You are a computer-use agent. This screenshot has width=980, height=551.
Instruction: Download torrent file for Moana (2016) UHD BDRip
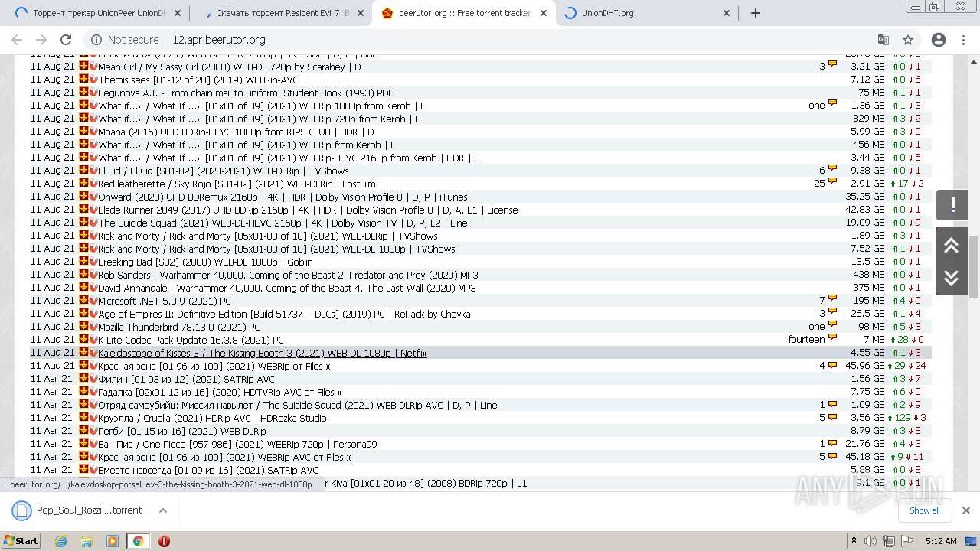(x=83, y=131)
